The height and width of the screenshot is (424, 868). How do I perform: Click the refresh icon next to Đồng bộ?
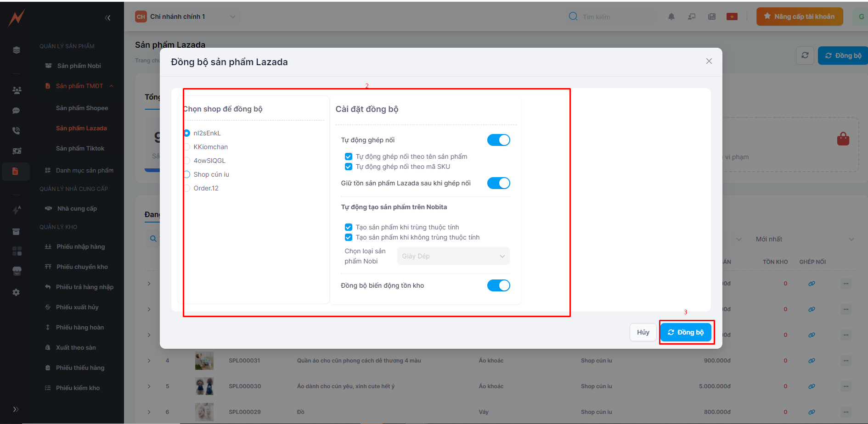point(805,56)
